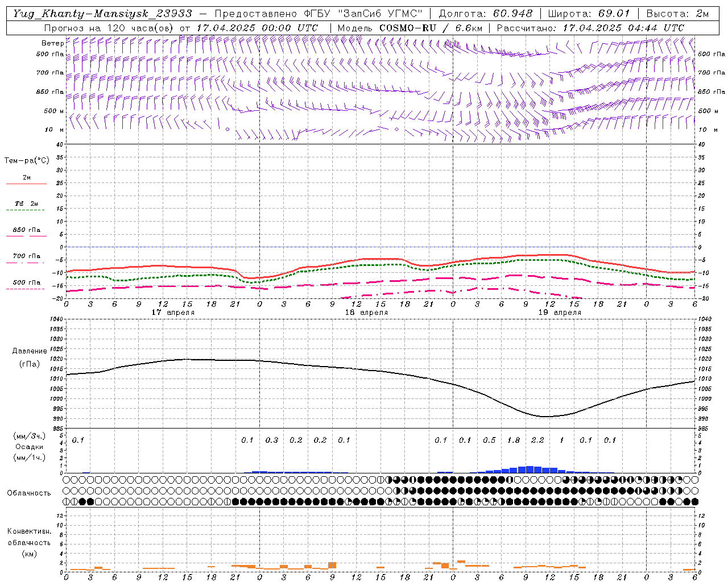This screenshot has width=728, height=582.
Task: Click the Модель COSMO-RU / 6.6км label
Action: (409, 27)
